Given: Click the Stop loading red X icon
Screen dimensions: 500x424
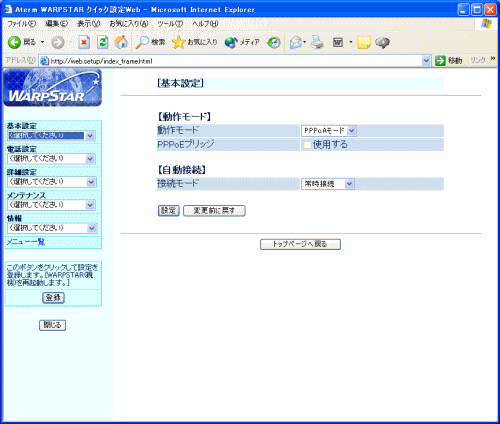Looking at the screenshot, I should pos(84,42).
